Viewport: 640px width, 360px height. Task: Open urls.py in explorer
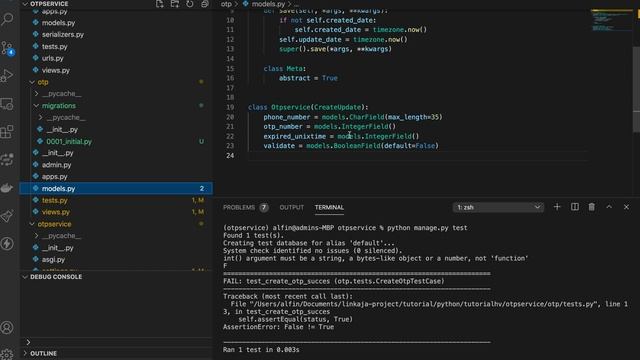pyautogui.click(x=53, y=58)
